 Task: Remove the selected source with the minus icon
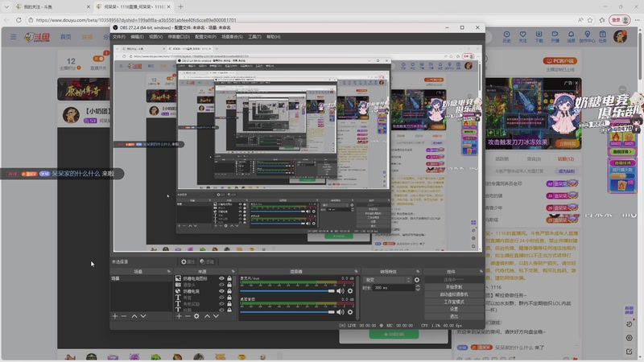(188, 316)
